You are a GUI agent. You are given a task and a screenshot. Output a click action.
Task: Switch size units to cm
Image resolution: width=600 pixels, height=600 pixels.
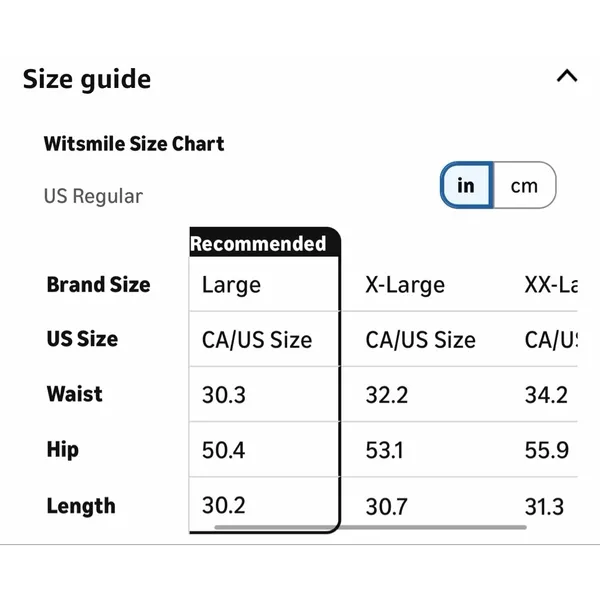[524, 186]
